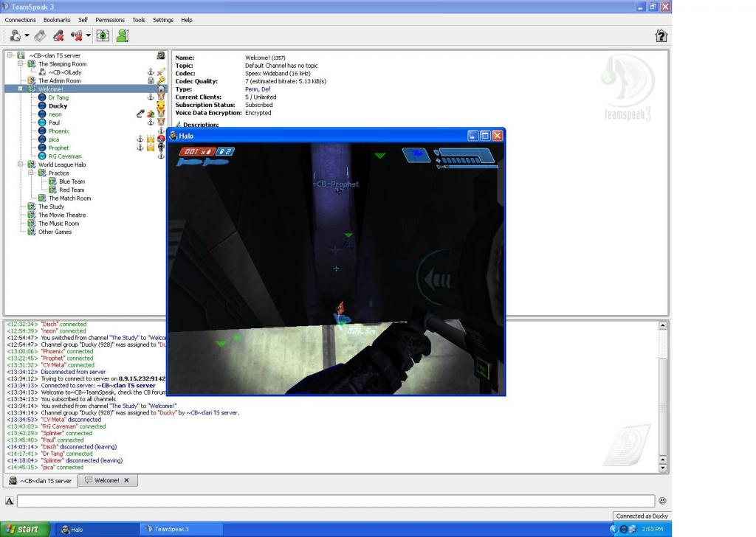Select user Ducky in the channel tree
The image size is (756, 537).
(58, 106)
